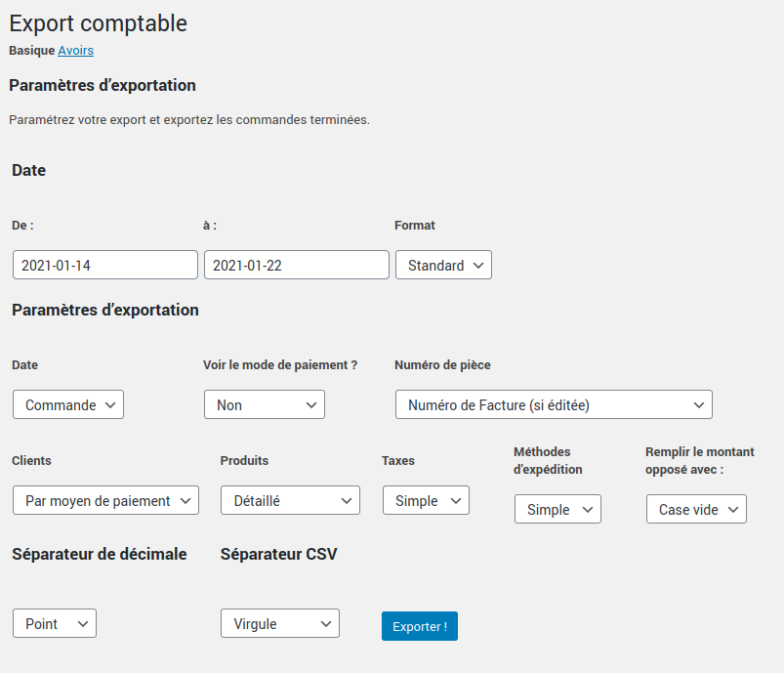
Task: Expand the Produits dropdown showing Détaillé
Action: point(290,500)
